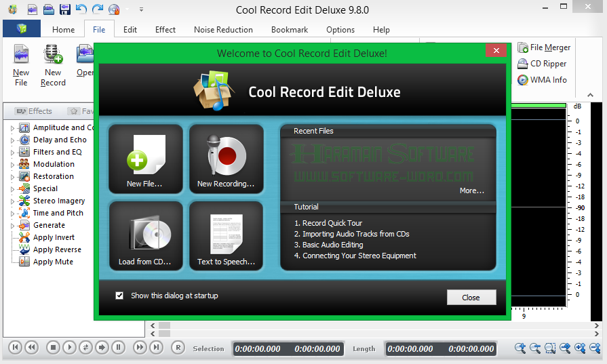Click Load from CD tile
This screenshot has height=364, width=607.
click(x=146, y=236)
